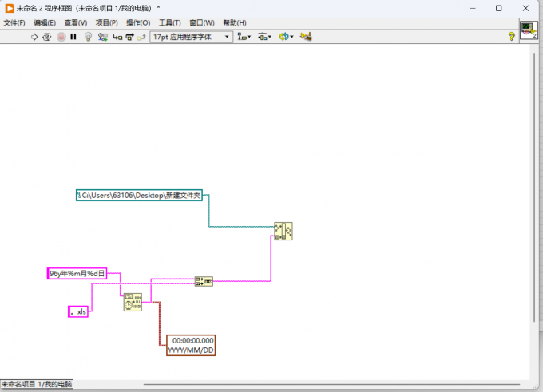Maximize the block diagram window
Screen dimensions: 543x392
coord(498,8)
